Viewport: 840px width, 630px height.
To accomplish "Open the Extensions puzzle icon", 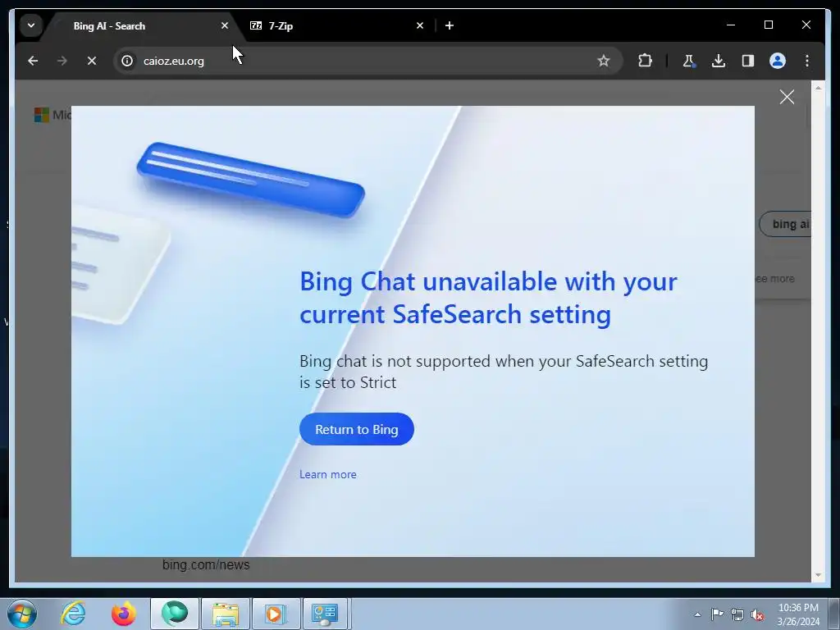I will [x=645, y=61].
